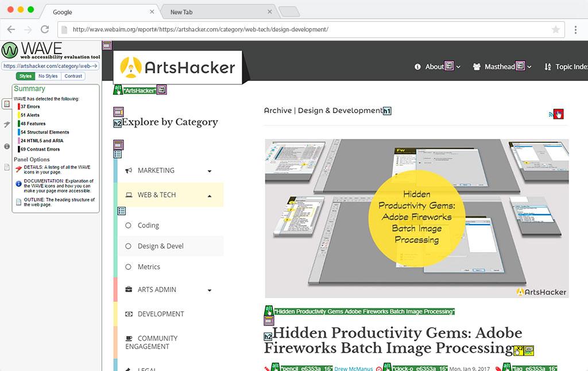The width and height of the screenshot is (588, 371).
Task: Open the DOCUMENTATION panel option link
Action: pos(59,185)
